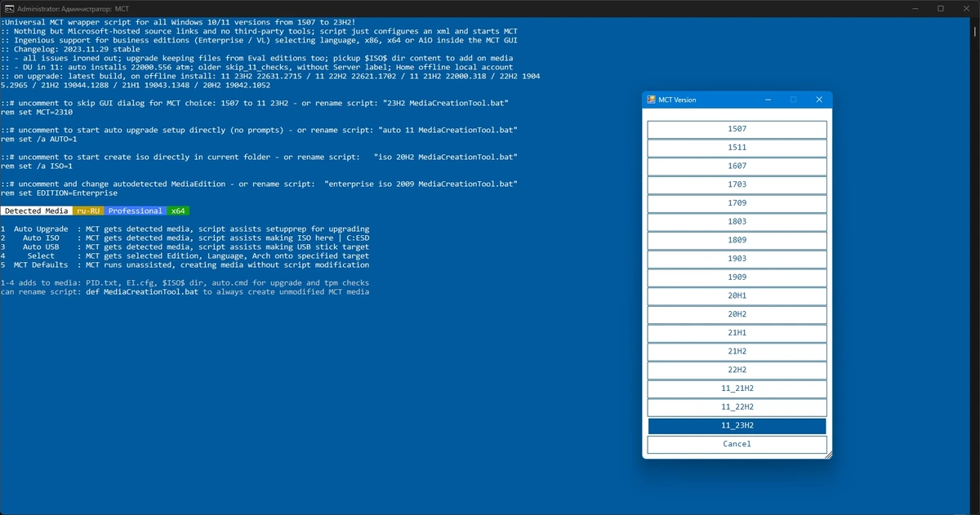
Task: Click the 'def MediaCreationTool.bat' text
Action: point(142,291)
